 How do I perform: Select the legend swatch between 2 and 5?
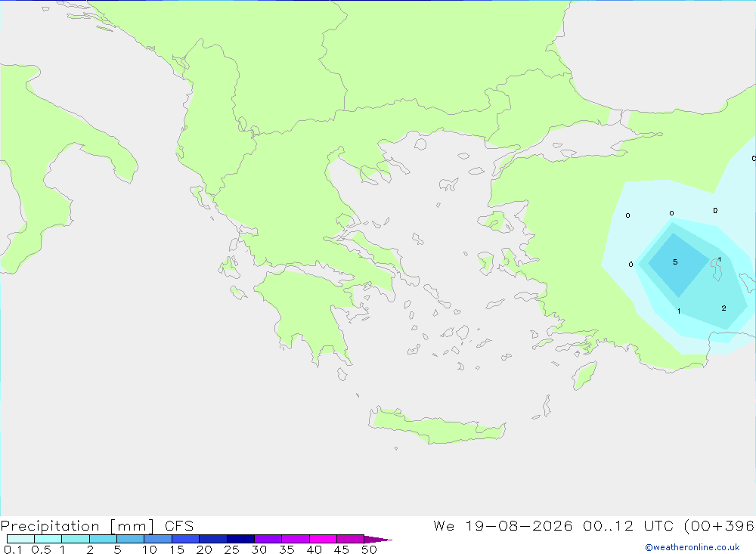[x=103, y=539]
